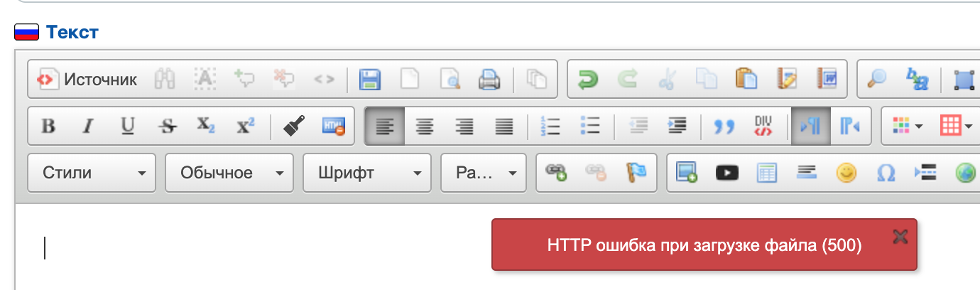The image size is (980, 290).
Task: Close the HTTP error notification
Action: tap(900, 237)
